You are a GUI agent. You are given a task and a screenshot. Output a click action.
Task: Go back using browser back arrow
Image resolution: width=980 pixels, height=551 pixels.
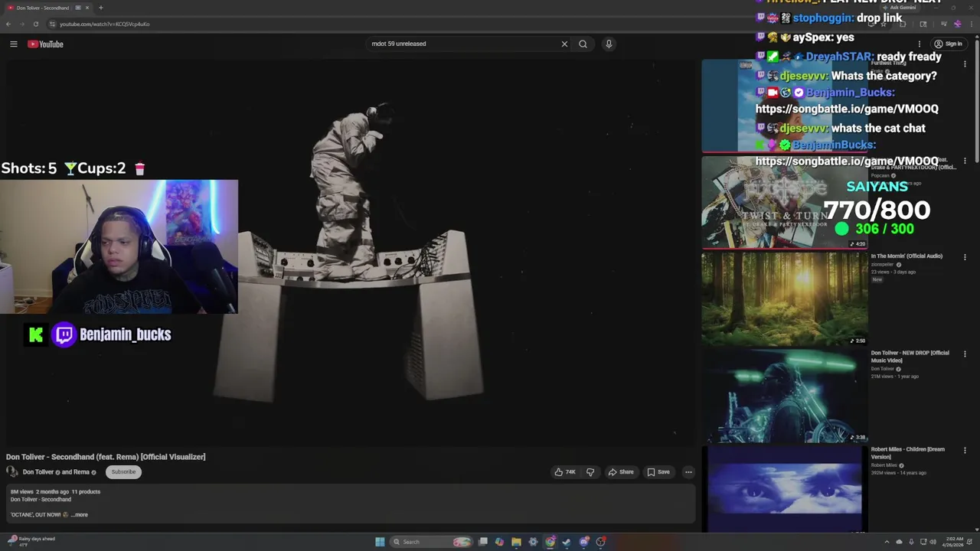tap(8, 24)
